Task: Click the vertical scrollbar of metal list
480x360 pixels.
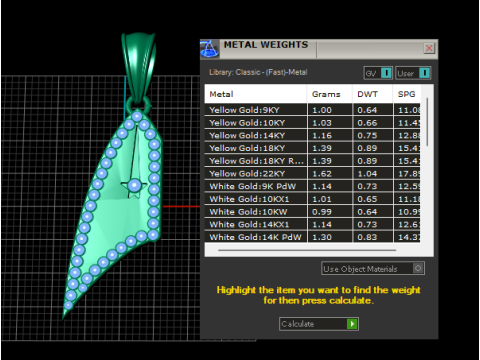Action: 427,122
